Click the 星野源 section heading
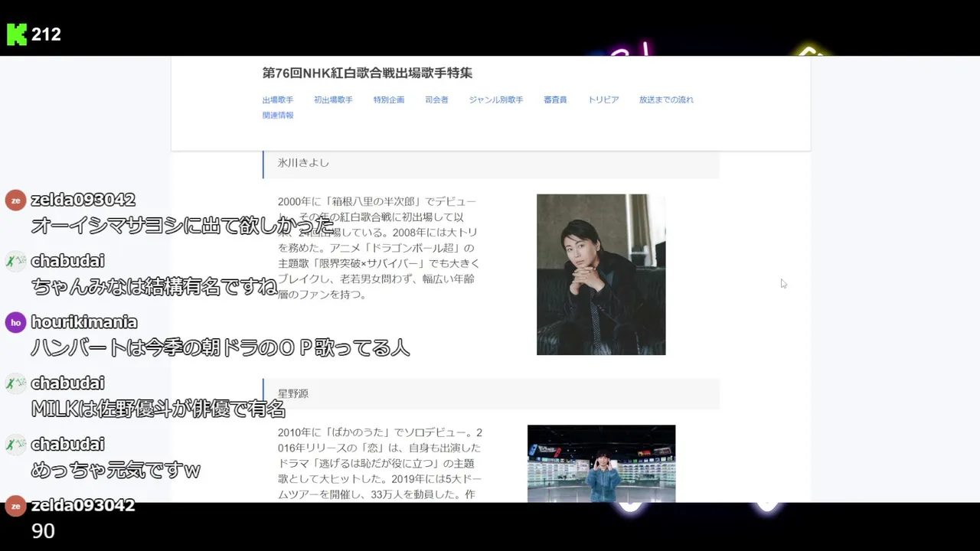The width and height of the screenshot is (980, 551). tap(491, 393)
